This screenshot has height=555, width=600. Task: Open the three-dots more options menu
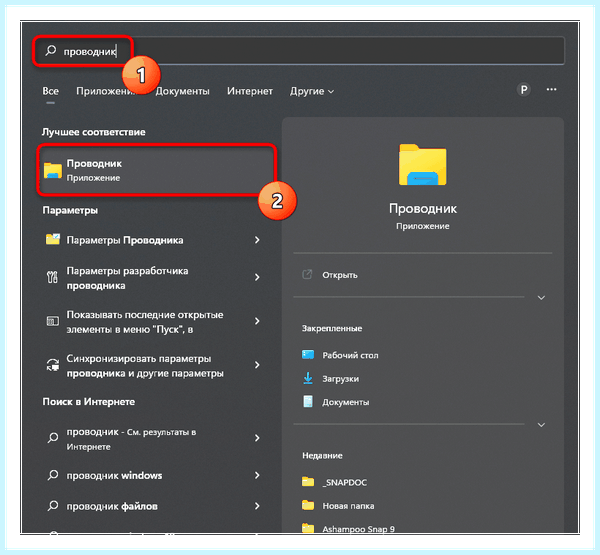551,90
